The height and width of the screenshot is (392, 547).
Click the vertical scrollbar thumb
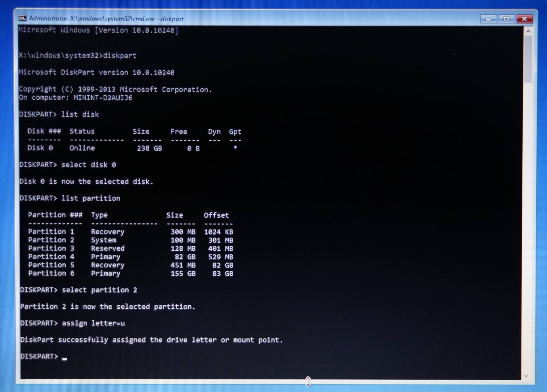528,58
